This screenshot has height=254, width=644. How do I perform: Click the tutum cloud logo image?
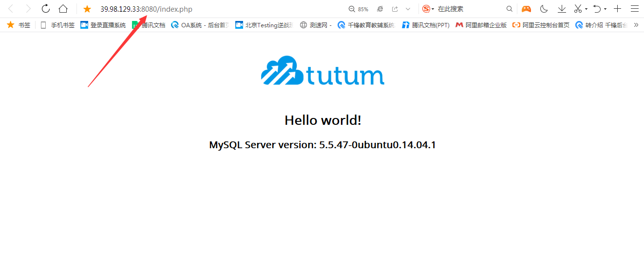pos(322,71)
